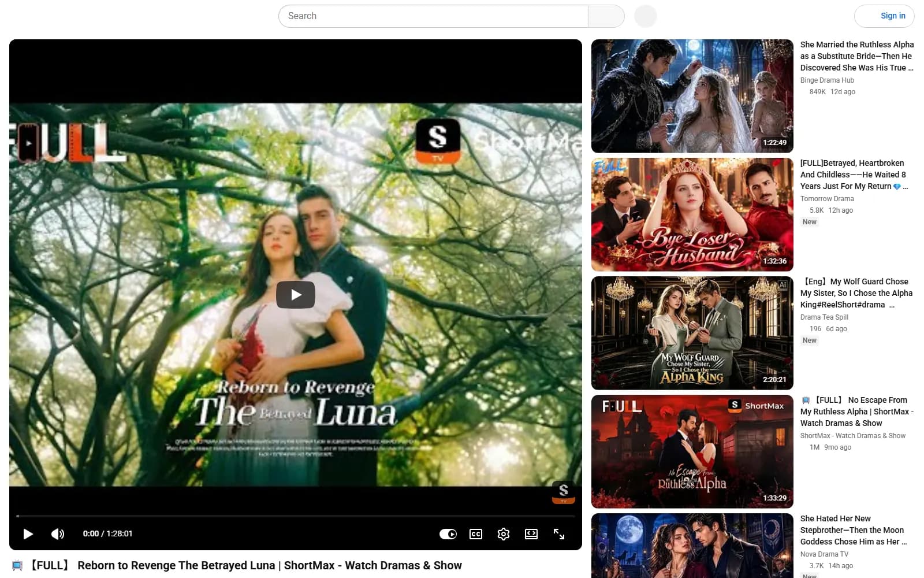Start playback with the control bar play icon

pyautogui.click(x=28, y=534)
